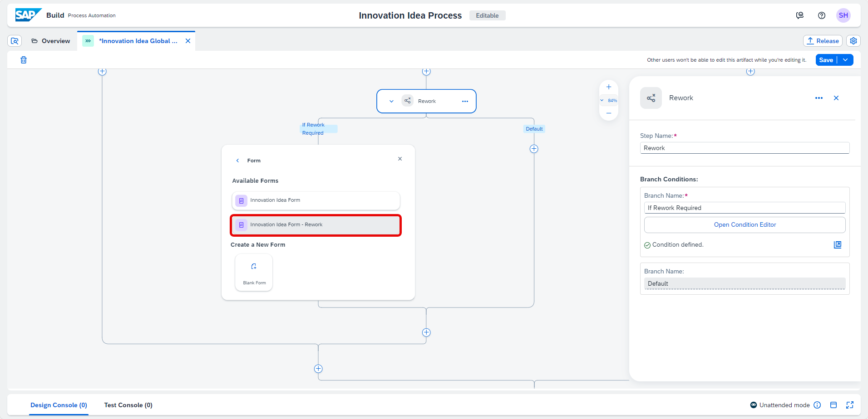
Task: Select Innovation Idea Form - Rework
Action: [316, 225]
